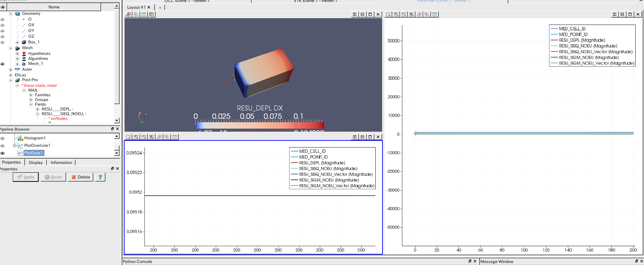The image size is (644, 265).
Task: Toggle Histogram1 visibility in pipeline
Action: 3,138
